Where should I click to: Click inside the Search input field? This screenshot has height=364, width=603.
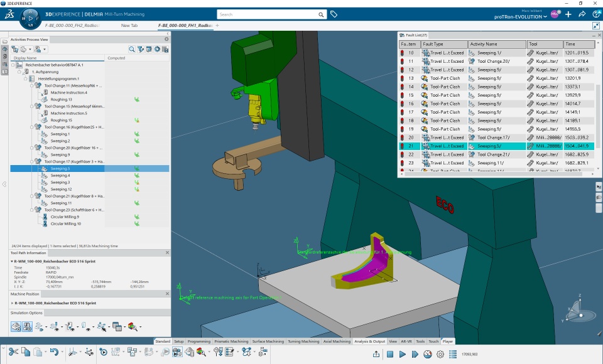coord(268,14)
